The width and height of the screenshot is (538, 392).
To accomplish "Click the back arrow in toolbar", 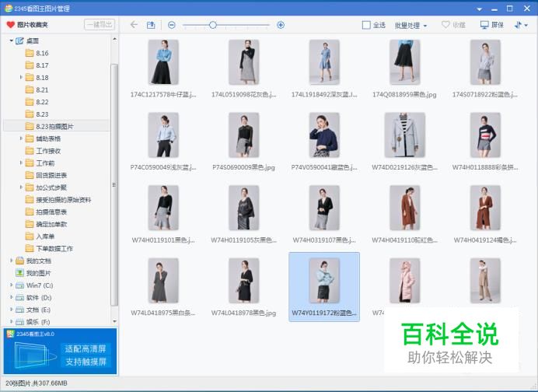I will (134, 25).
